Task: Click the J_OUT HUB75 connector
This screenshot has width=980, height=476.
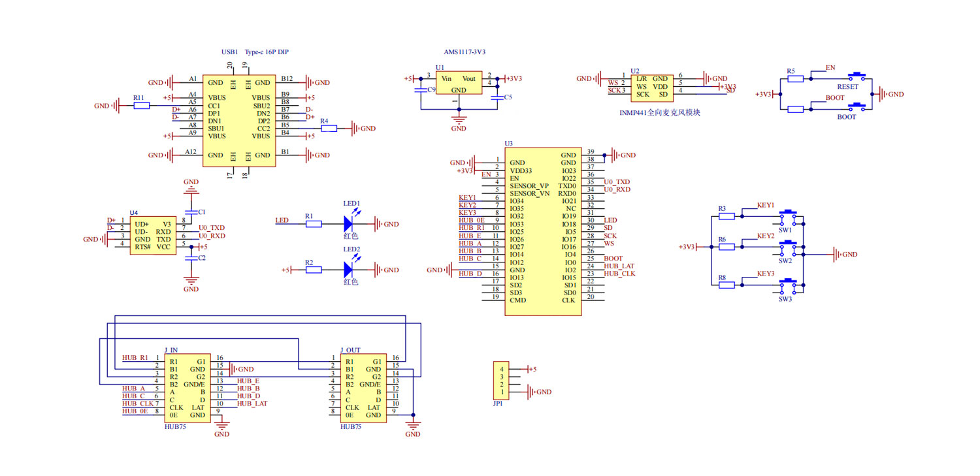Action: tap(363, 389)
